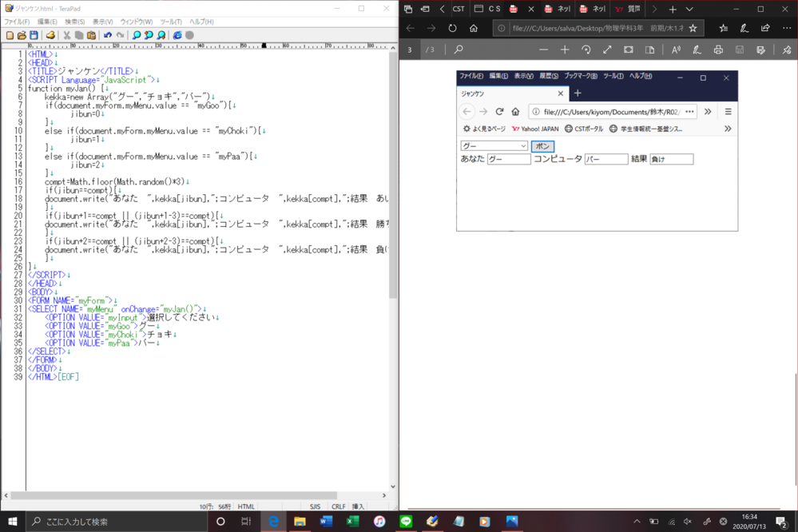
Task: Open 検索(S) menu in TeraPad
Action: (75, 22)
